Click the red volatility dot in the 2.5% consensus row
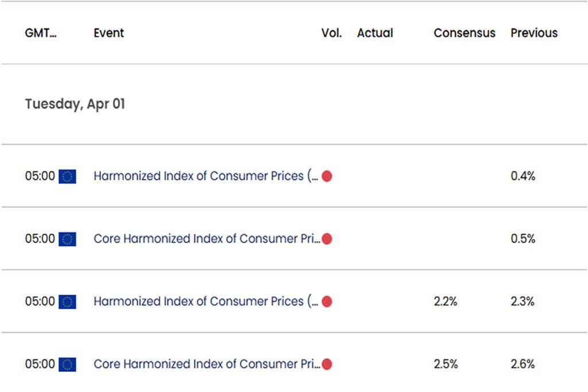588x392 pixels. click(x=327, y=364)
